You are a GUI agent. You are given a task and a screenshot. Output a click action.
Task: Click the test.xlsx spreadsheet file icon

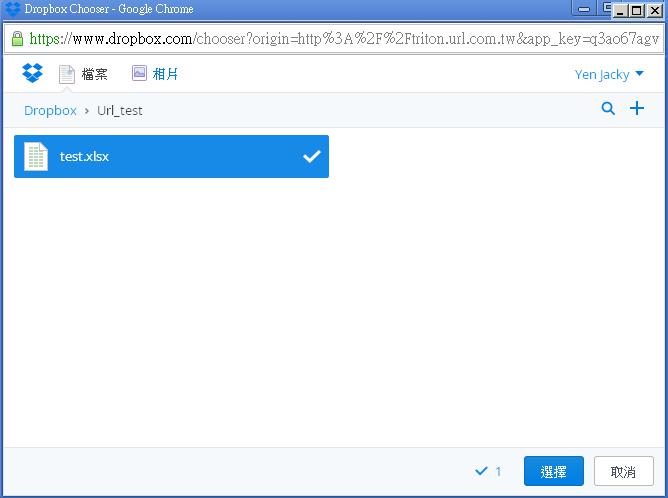pyautogui.click(x=36, y=156)
